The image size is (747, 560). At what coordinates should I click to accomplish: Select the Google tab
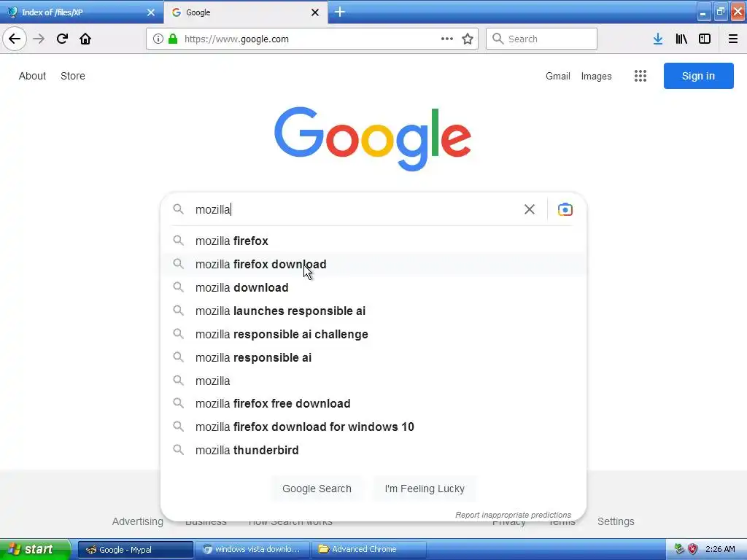click(245, 12)
